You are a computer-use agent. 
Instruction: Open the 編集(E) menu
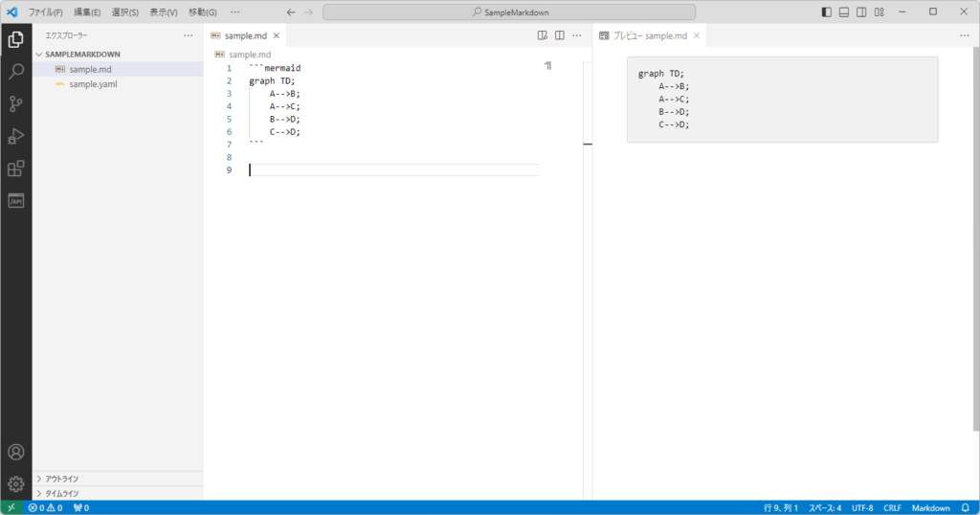coord(87,11)
